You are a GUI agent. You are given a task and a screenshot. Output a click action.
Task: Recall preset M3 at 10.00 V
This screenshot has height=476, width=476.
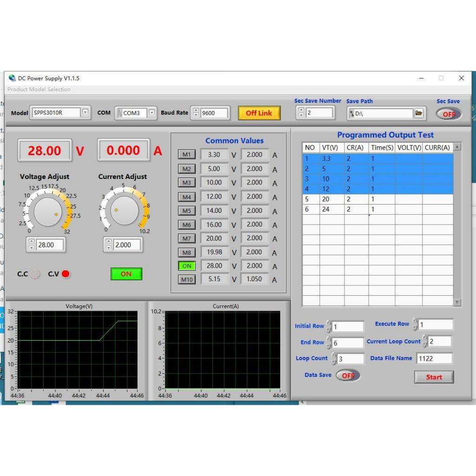click(x=187, y=182)
